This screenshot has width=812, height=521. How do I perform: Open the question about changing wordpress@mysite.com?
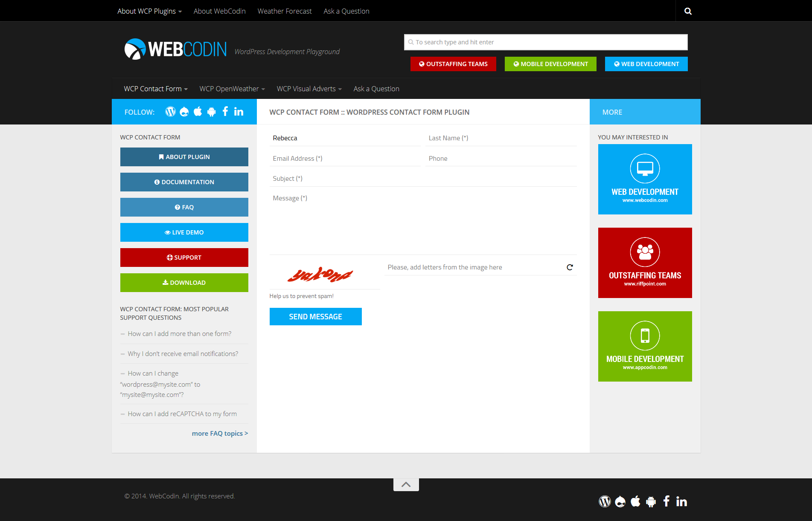pyautogui.click(x=160, y=384)
